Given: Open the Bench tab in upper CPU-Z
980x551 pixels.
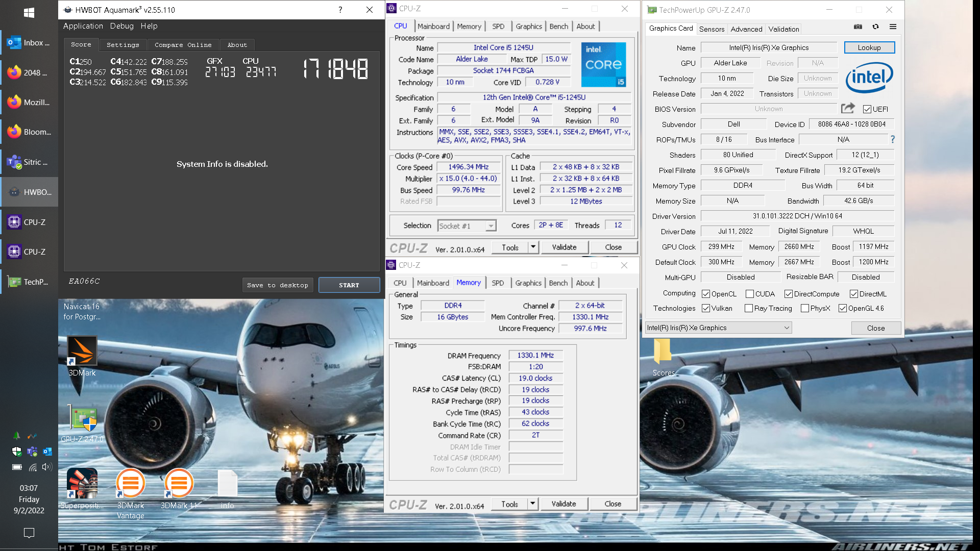Looking at the screenshot, I should click(559, 26).
